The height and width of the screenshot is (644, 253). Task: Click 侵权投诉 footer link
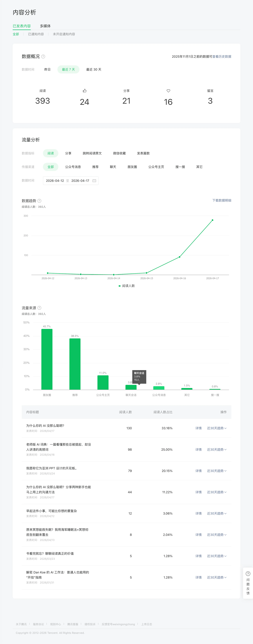coord(90,624)
